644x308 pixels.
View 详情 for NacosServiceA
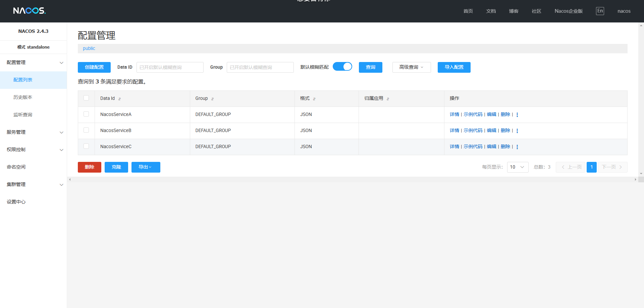[454, 115]
